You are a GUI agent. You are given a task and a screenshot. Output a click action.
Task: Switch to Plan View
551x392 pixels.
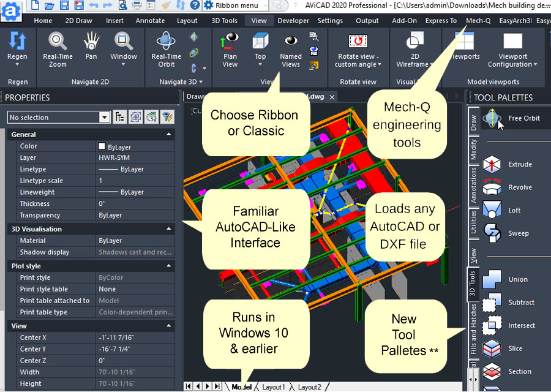230,49
